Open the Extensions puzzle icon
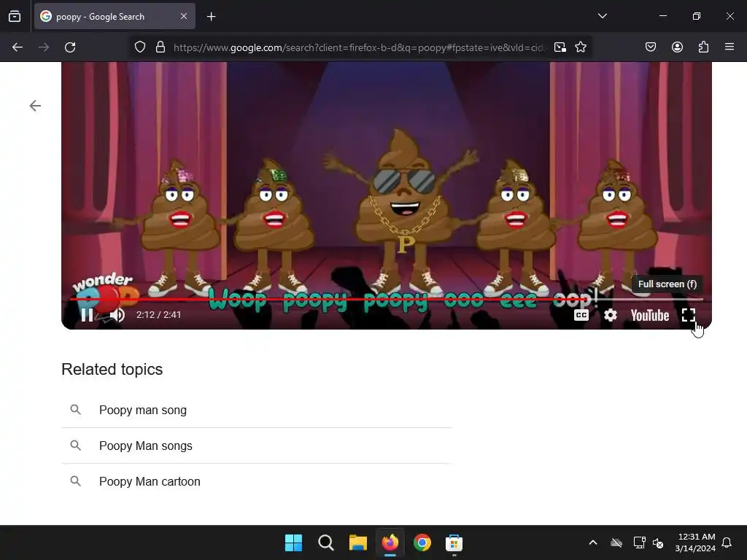747x560 pixels. pos(703,47)
